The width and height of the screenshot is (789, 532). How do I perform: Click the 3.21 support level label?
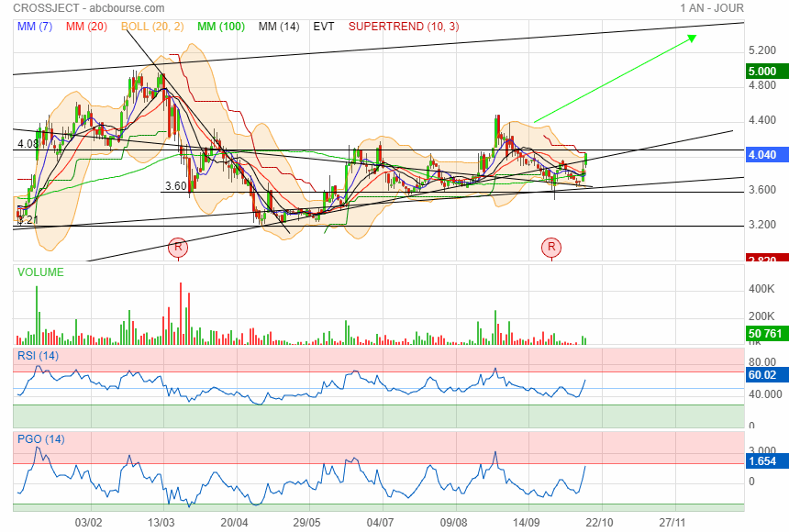click(28, 219)
